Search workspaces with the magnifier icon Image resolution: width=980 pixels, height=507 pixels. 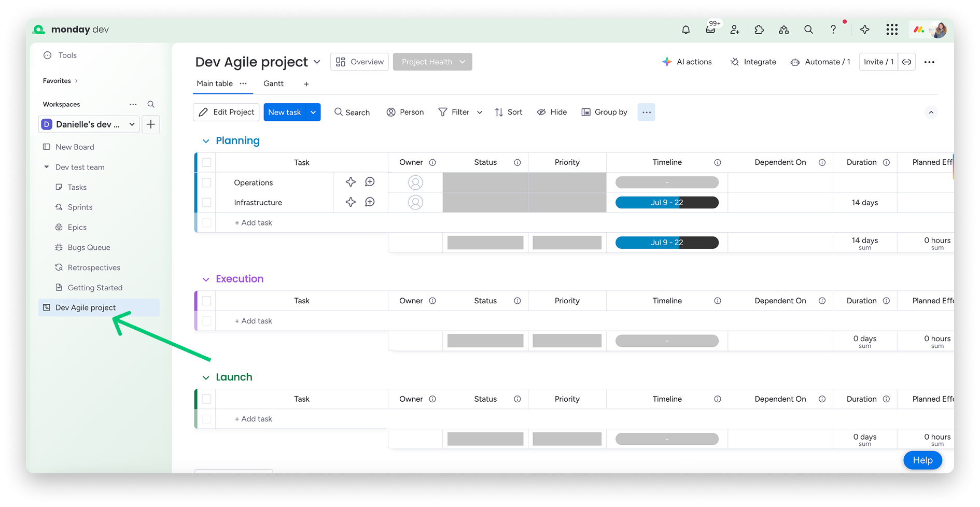pyautogui.click(x=151, y=104)
